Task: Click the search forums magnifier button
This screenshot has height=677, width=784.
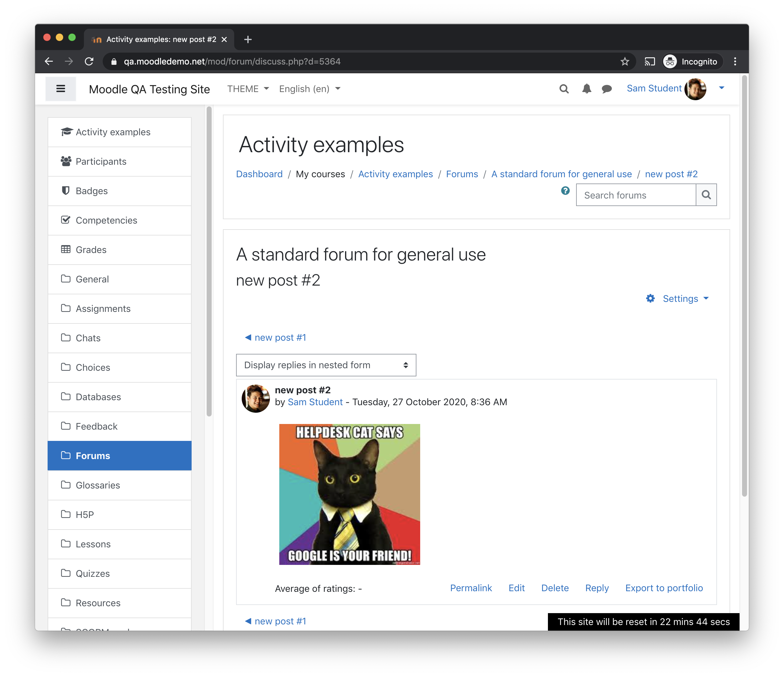Action: pyautogui.click(x=706, y=195)
